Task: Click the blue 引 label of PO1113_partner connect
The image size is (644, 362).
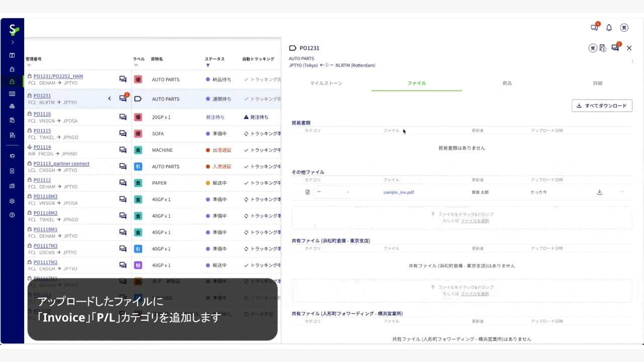Action: (138, 166)
